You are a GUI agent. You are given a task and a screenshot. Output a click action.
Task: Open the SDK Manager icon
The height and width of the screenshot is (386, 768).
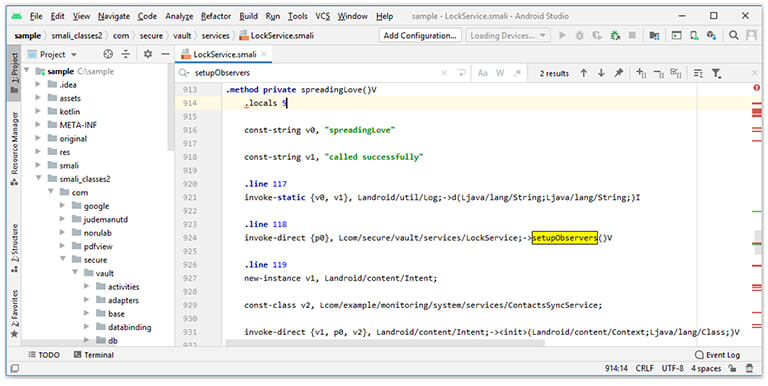(711, 35)
